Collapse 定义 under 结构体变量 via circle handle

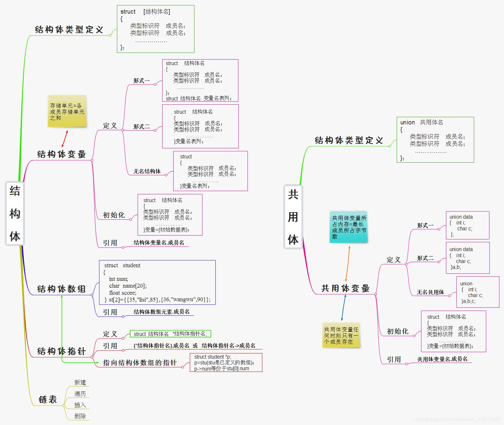click(x=122, y=130)
